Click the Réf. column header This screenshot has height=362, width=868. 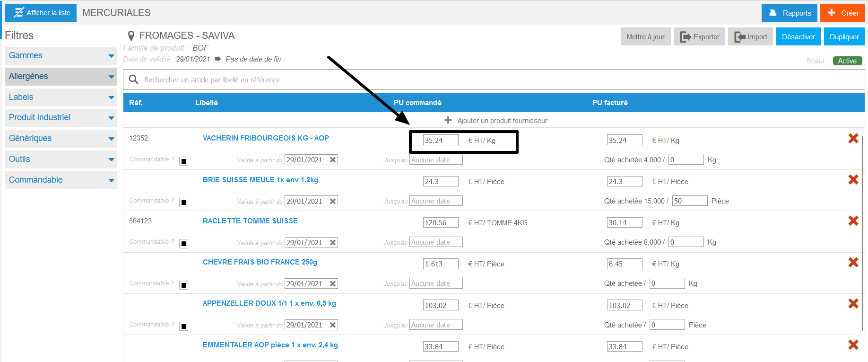[x=136, y=103]
